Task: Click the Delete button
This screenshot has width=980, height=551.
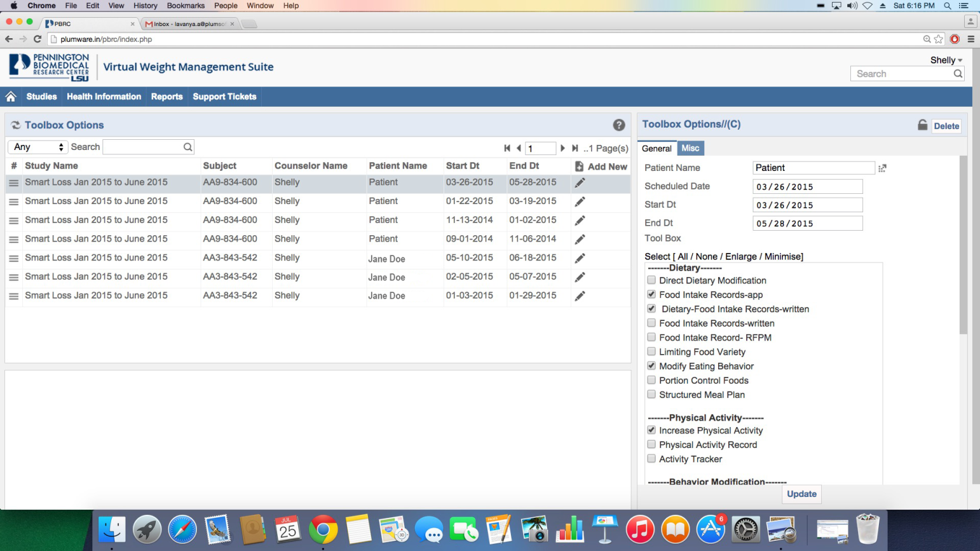Action: [x=946, y=126]
